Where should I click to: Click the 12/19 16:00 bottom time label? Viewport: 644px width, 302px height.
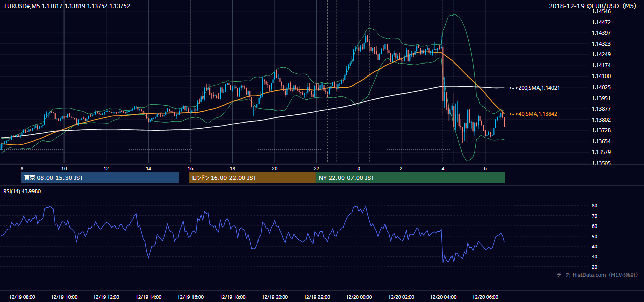coord(190,297)
